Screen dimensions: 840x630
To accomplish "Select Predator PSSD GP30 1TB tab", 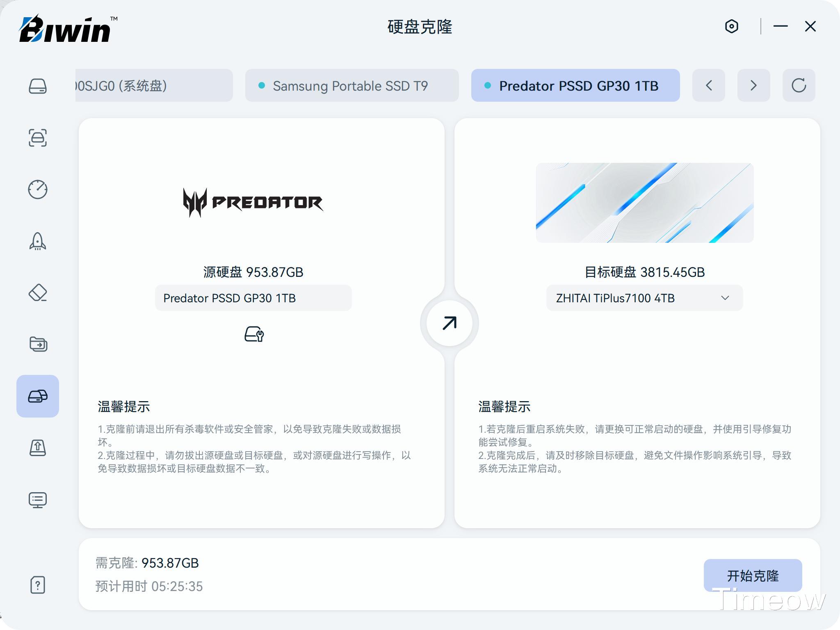I will (x=575, y=86).
